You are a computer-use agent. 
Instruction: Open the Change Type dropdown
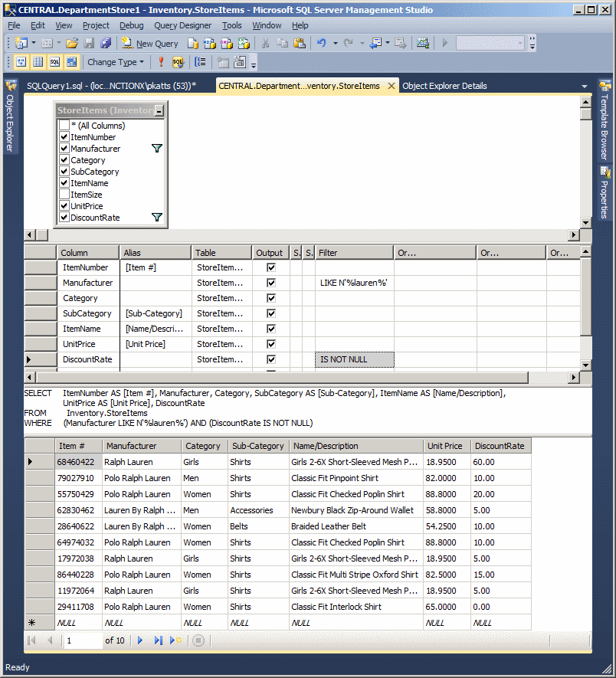coord(116,62)
